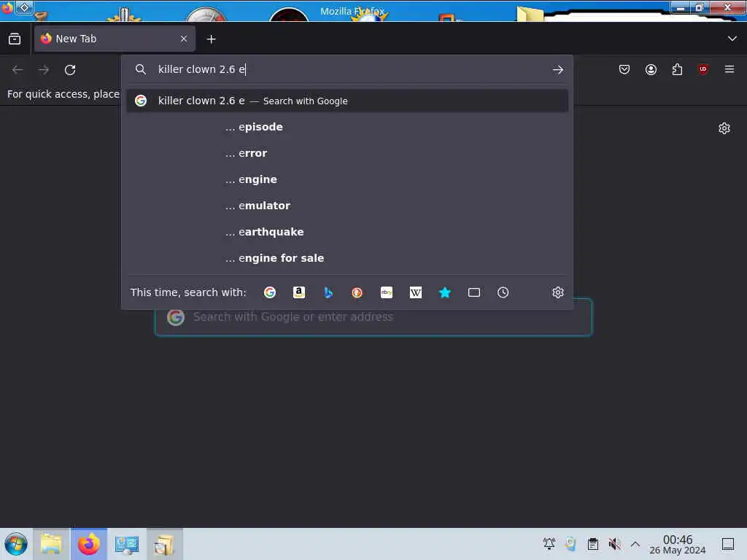This screenshot has width=747, height=560.
Task: Choose the 'engine' suggestion
Action: coord(347,179)
